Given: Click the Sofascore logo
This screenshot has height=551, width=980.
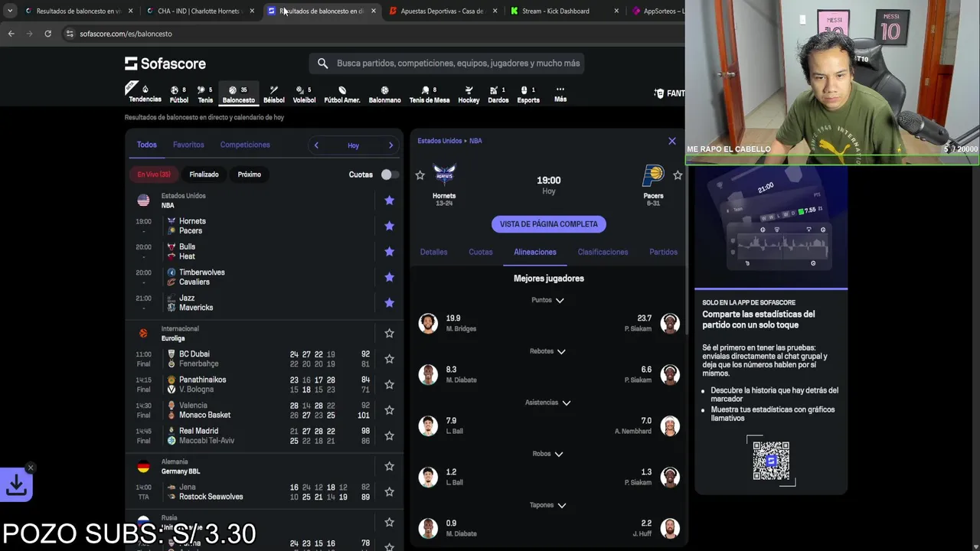Looking at the screenshot, I should point(165,64).
